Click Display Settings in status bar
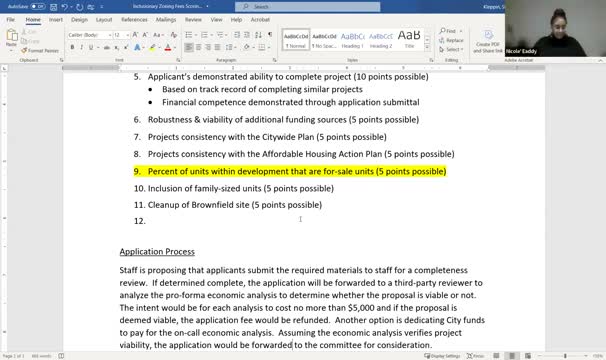This screenshot has width=606, height=360. point(442,356)
